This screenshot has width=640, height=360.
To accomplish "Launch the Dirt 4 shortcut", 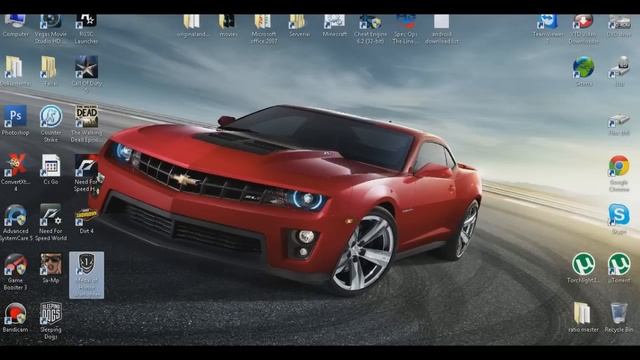I will [86, 220].
